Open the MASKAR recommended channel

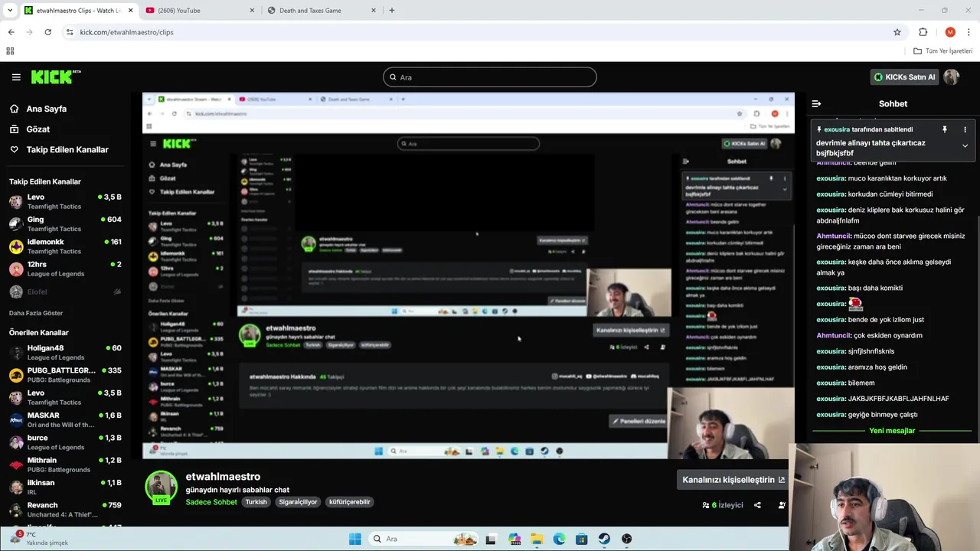pos(65,420)
